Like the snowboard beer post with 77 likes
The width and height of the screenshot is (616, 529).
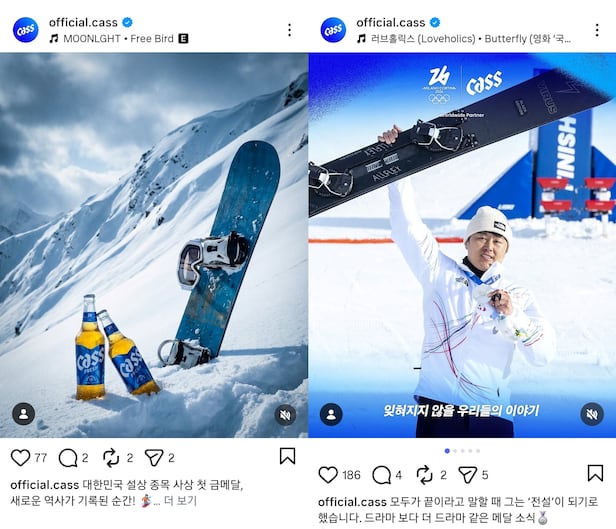coord(20,458)
